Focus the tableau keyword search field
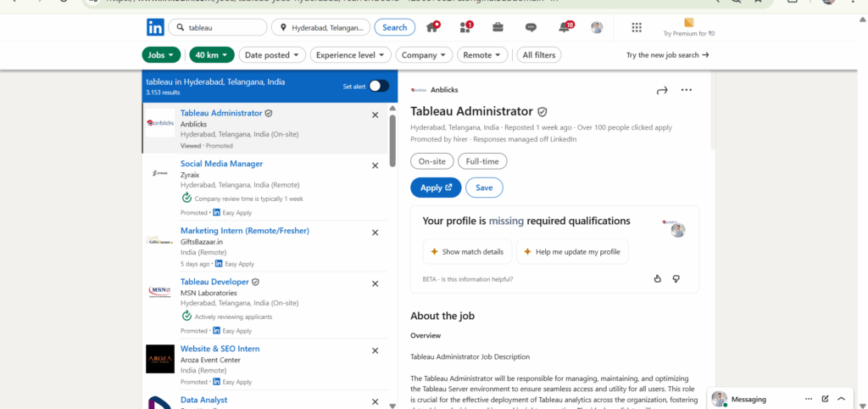Viewport: 868px width, 409px height. point(218,27)
